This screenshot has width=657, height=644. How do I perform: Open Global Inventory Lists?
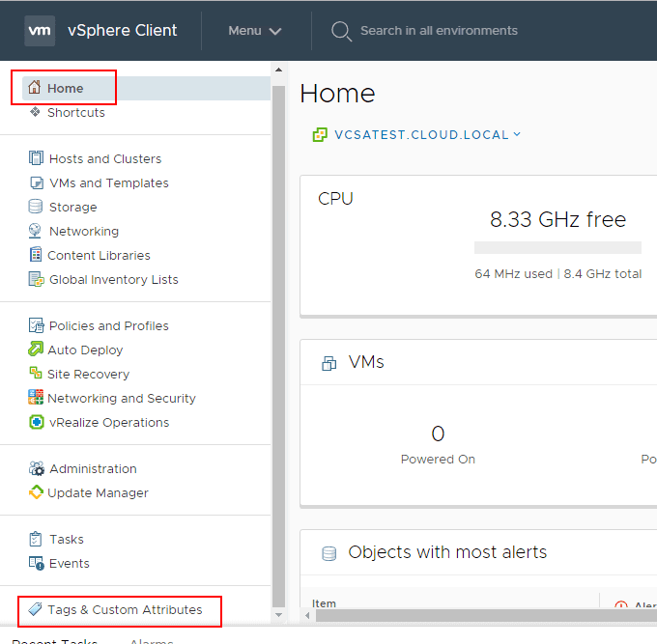click(113, 279)
